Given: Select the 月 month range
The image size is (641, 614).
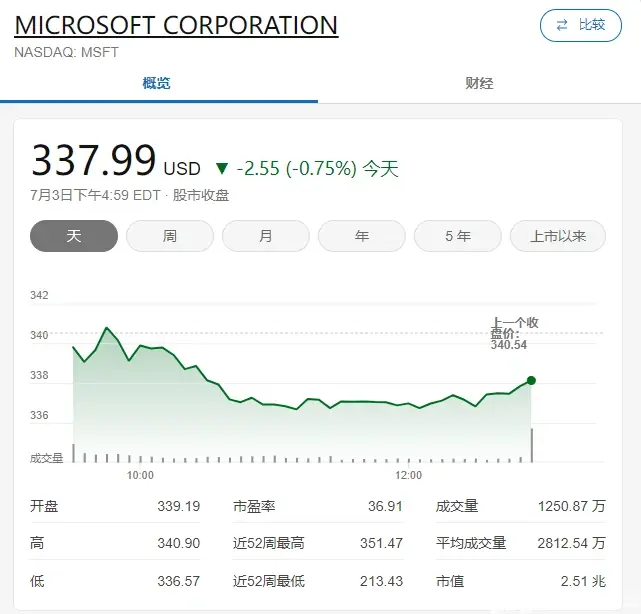Looking at the screenshot, I should (266, 236).
